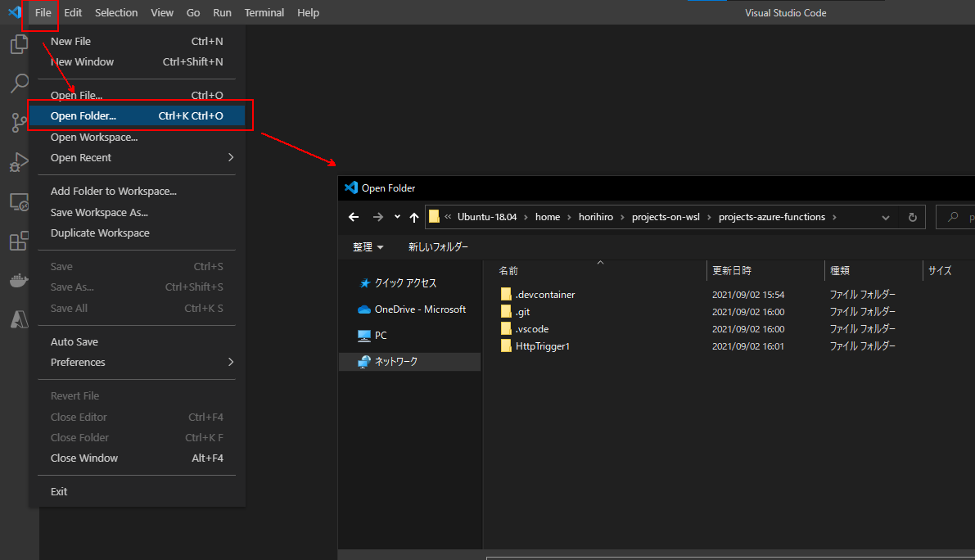
Task: Click the .vscode folder icon
Action: [x=506, y=329]
